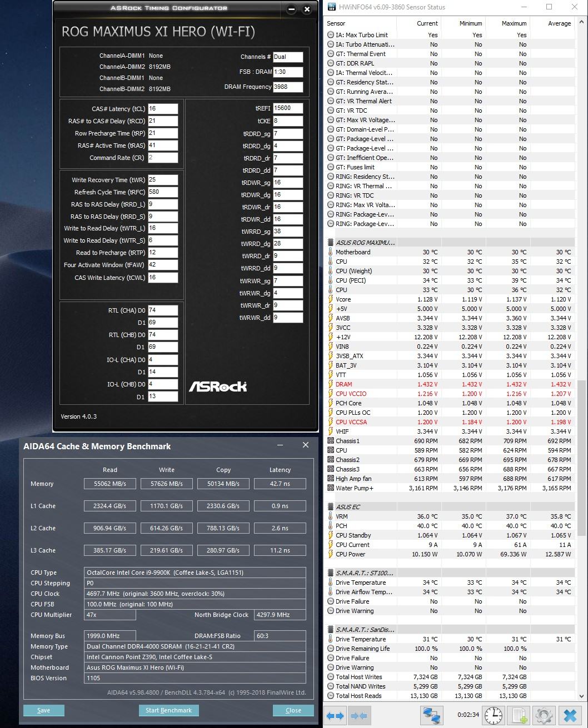Click the thermometer icon beside VRM

pyautogui.click(x=331, y=516)
